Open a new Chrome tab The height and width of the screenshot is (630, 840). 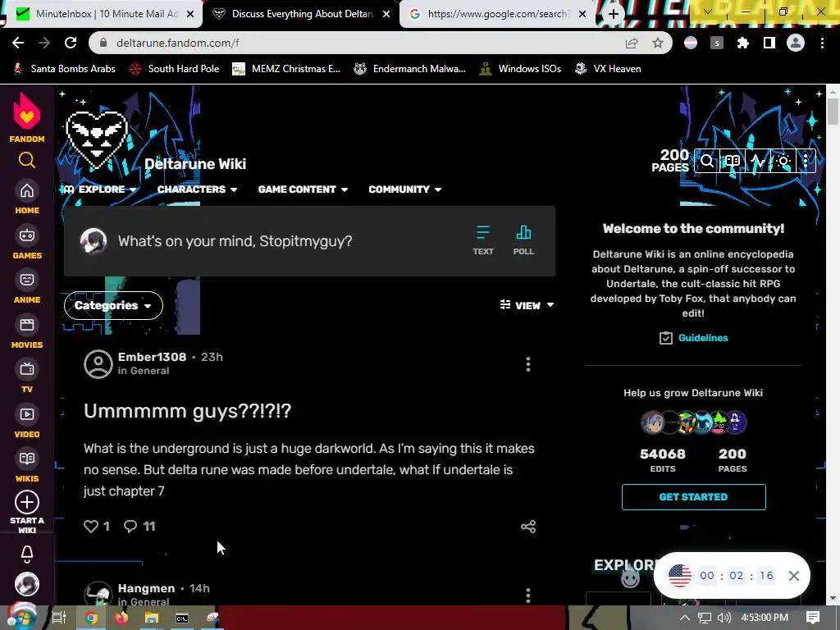614,15
